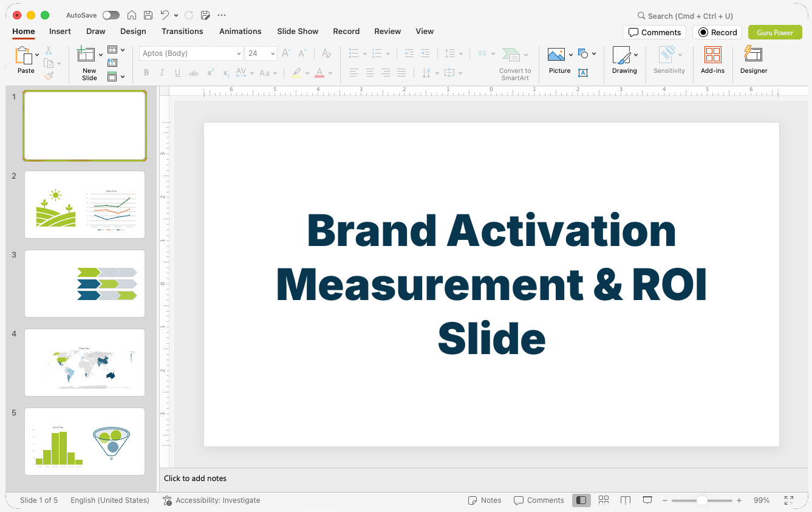Click the Comments button near Record

click(x=655, y=32)
